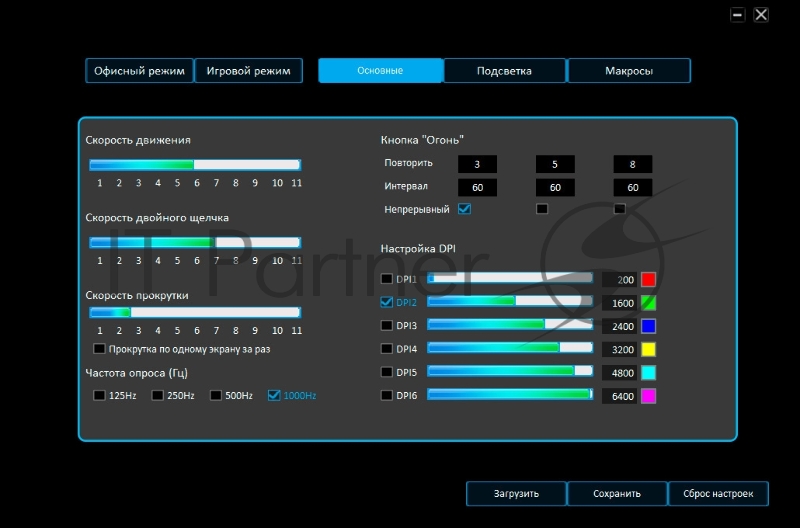Click the yellow DPI4 color swatch

(x=648, y=349)
